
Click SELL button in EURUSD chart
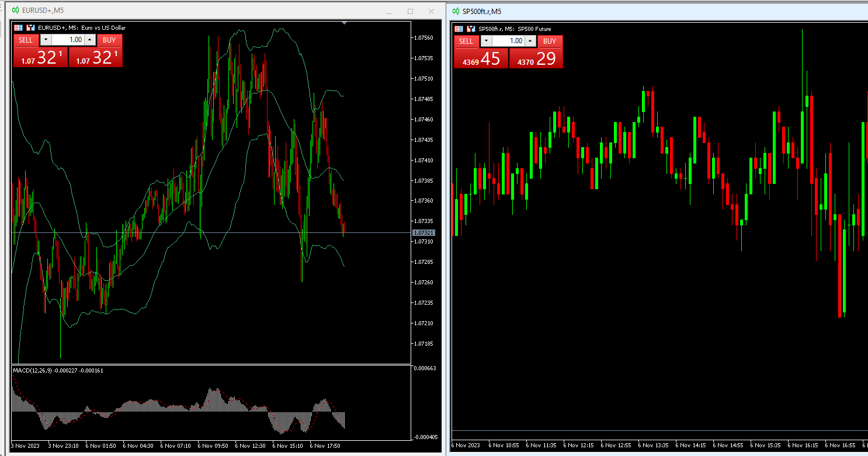tap(26, 40)
